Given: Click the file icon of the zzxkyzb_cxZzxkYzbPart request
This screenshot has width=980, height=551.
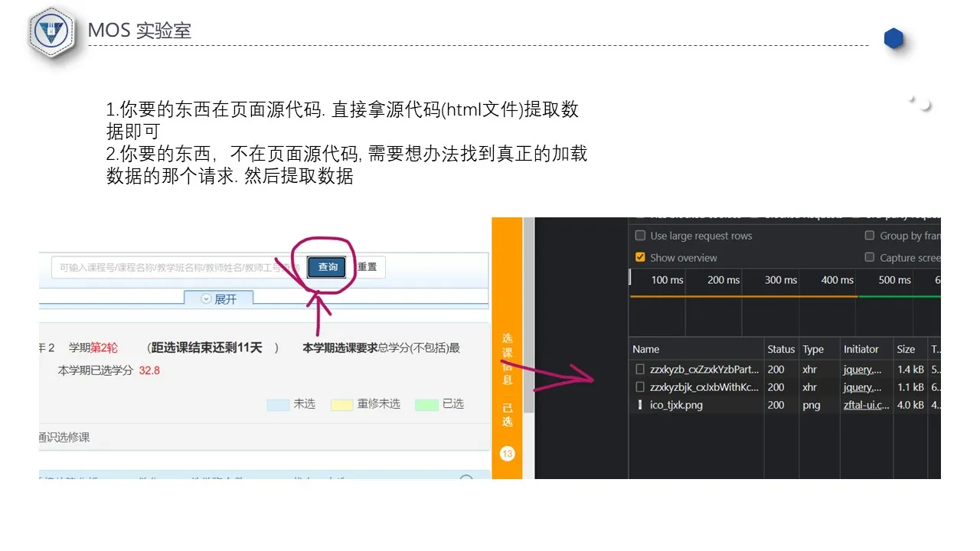Looking at the screenshot, I should 640,370.
